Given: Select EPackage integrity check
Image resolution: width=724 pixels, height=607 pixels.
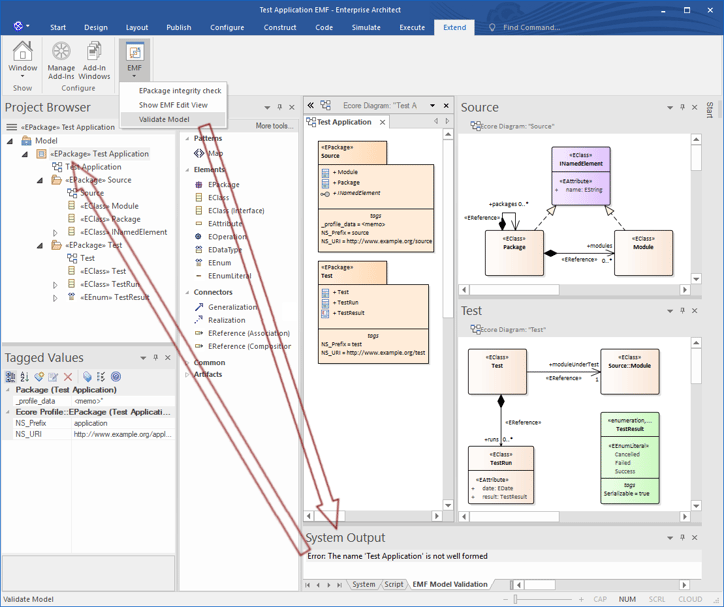Looking at the screenshot, I should [180, 90].
